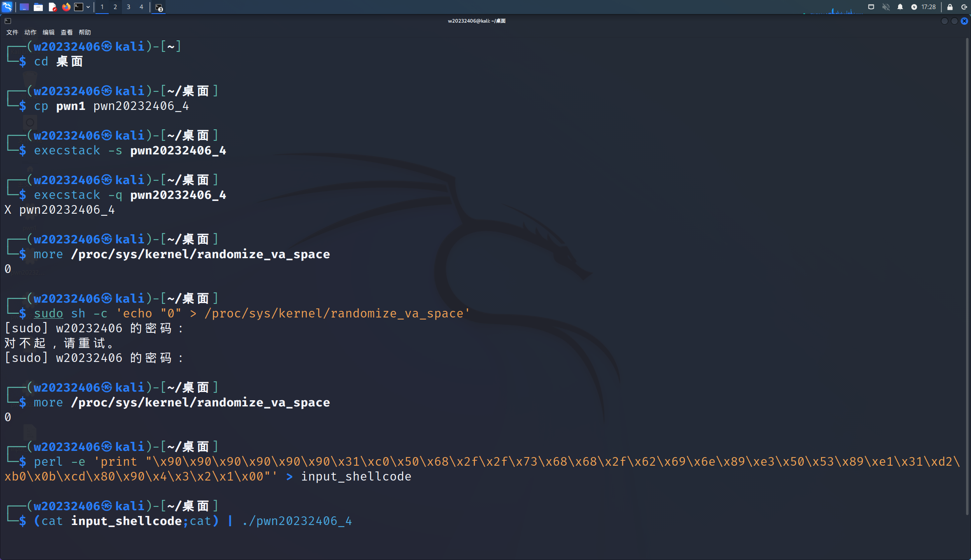This screenshot has width=971, height=560.
Task: Launch the terminal emulator from panel
Action: 79,7
